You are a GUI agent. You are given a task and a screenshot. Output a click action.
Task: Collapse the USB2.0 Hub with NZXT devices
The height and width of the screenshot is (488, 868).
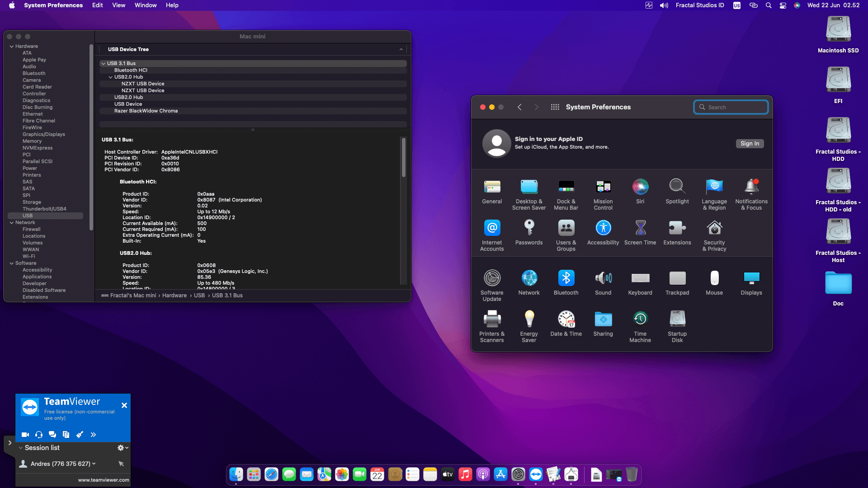coord(110,77)
